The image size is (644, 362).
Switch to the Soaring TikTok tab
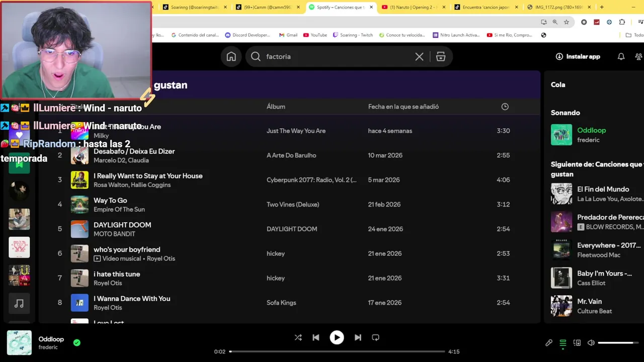tap(195, 7)
